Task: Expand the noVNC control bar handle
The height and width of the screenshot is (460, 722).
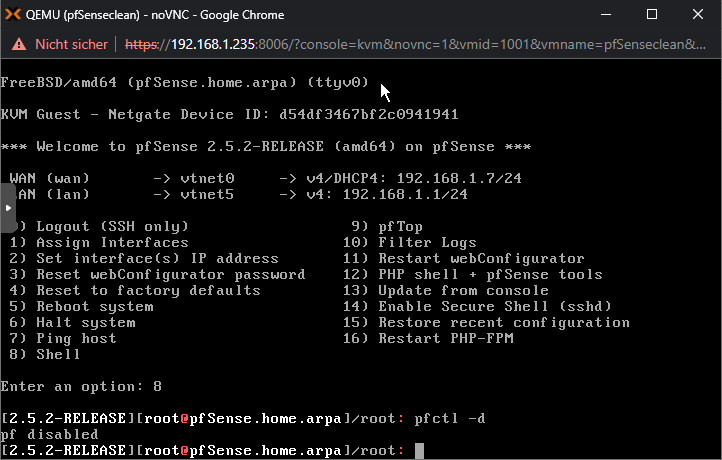Action: click(x=8, y=208)
